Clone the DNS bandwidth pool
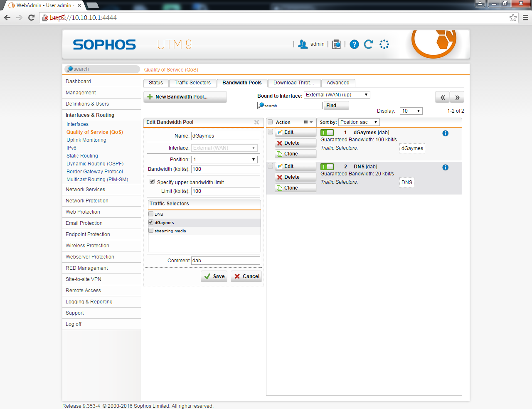 pyautogui.click(x=296, y=188)
